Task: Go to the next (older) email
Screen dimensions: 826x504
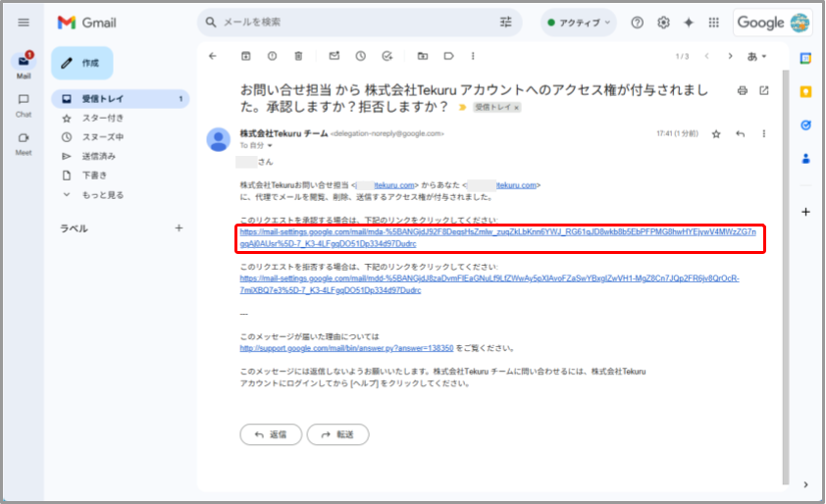Action: tap(730, 56)
